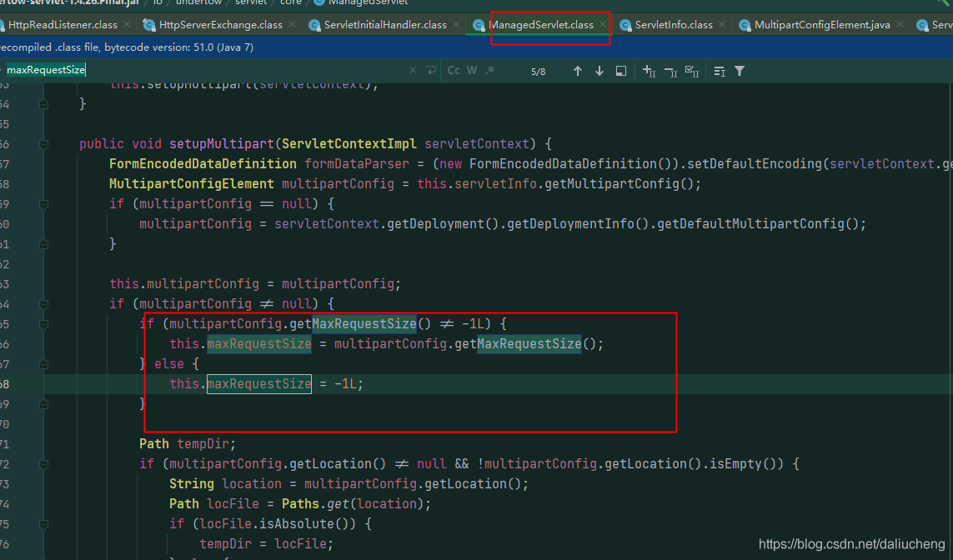Go to next search occurrence
The height and width of the screenshot is (560, 953).
pos(599,71)
